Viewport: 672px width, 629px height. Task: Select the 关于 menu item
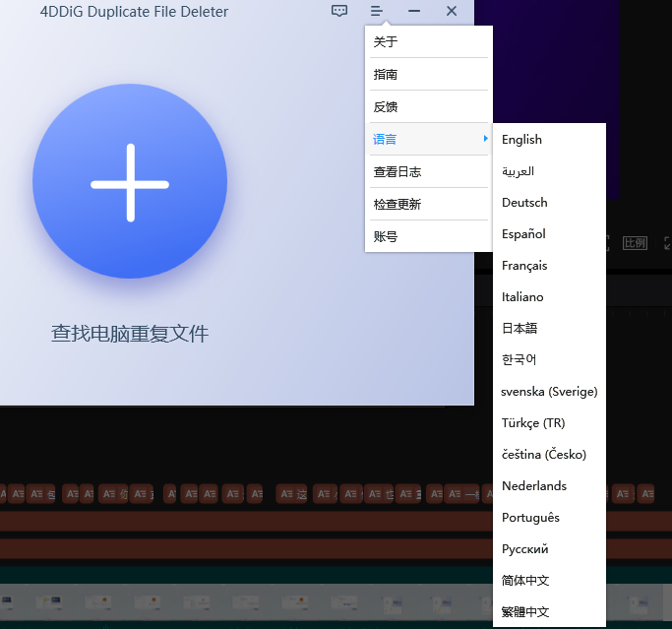click(429, 41)
